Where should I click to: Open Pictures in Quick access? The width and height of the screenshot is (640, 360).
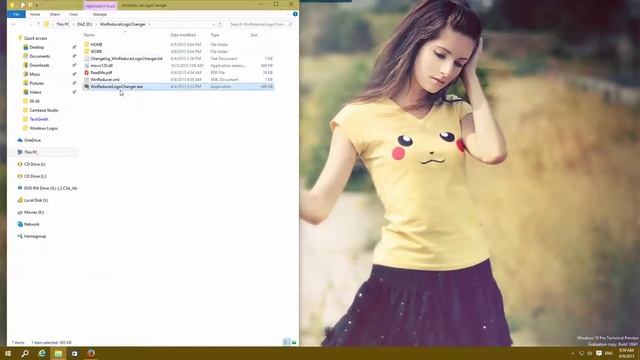pyautogui.click(x=36, y=83)
